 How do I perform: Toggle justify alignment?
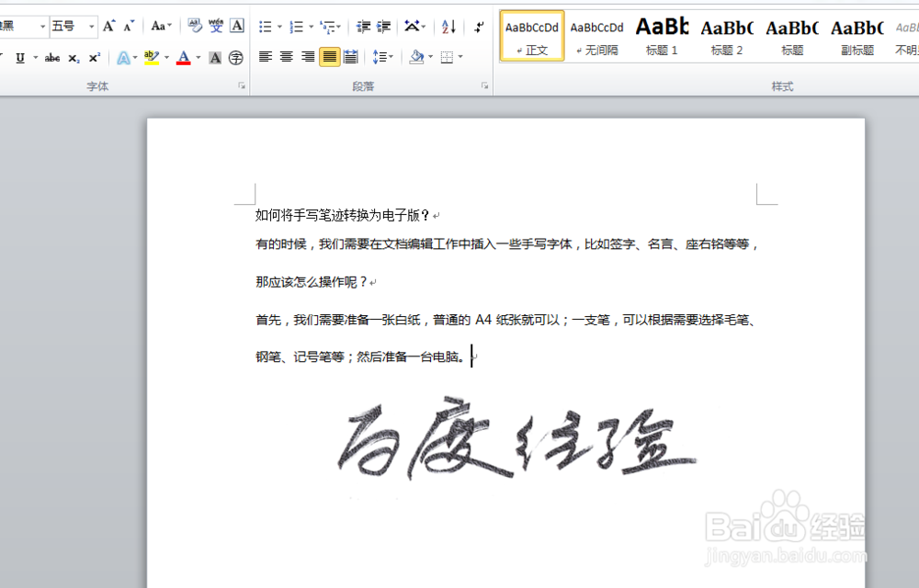pos(330,57)
